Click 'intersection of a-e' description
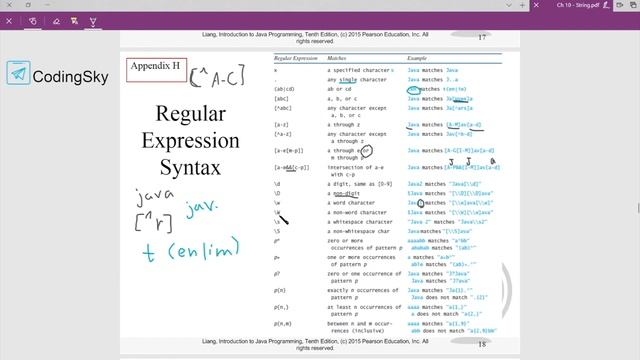 355,167
